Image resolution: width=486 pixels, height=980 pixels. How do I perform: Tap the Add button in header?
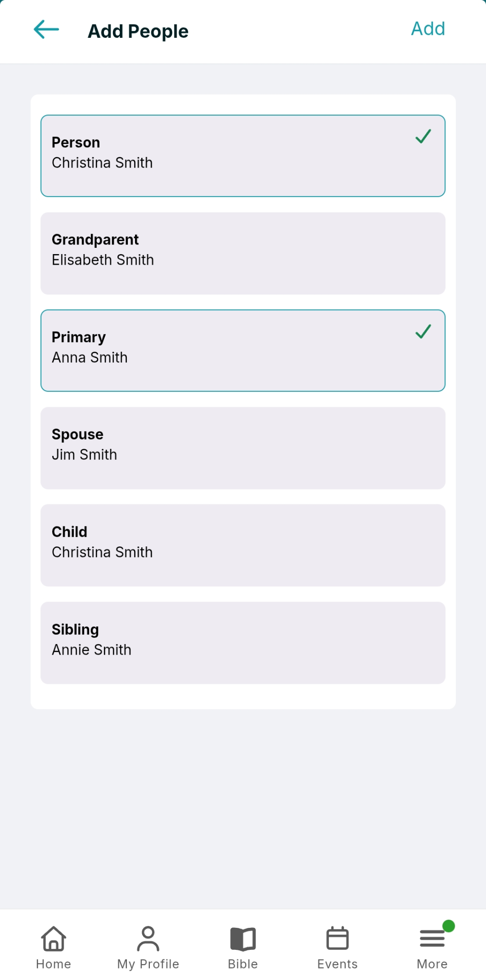pyautogui.click(x=428, y=29)
